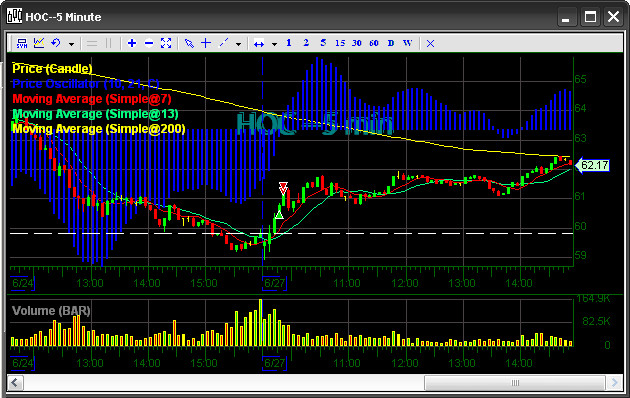This screenshot has width=630, height=398.
Task: Click Moving Average (Simple@13) legend label
Action: coord(95,114)
